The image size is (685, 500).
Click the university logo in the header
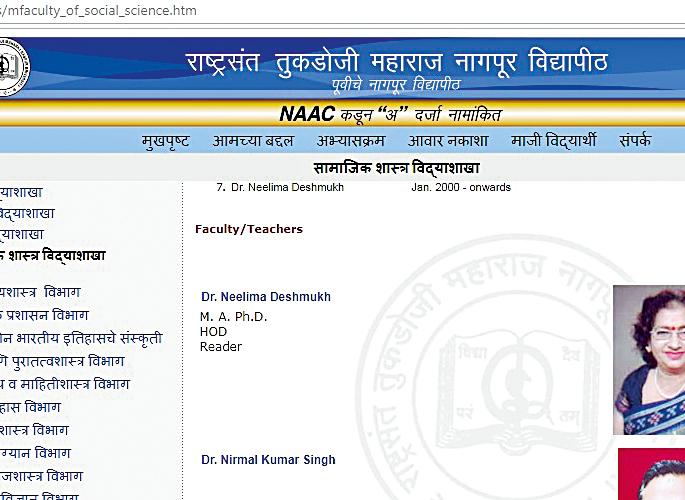point(13,66)
